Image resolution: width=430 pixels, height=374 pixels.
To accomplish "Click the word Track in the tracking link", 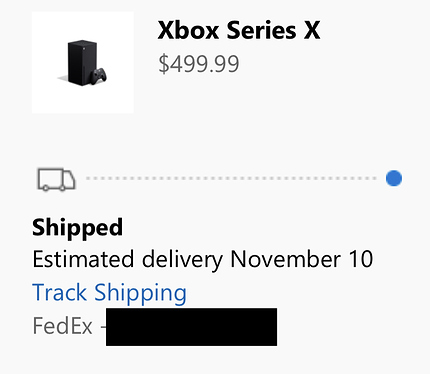I will click(x=60, y=292).
